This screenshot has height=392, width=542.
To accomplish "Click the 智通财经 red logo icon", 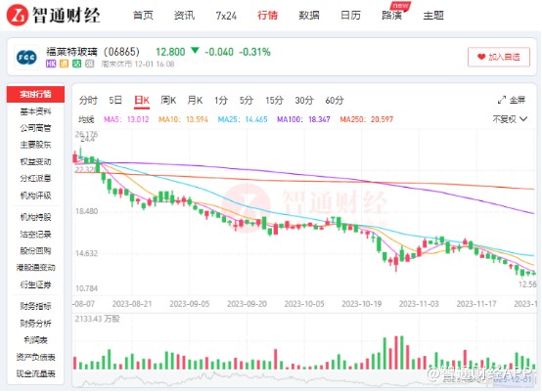I will click(x=18, y=16).
